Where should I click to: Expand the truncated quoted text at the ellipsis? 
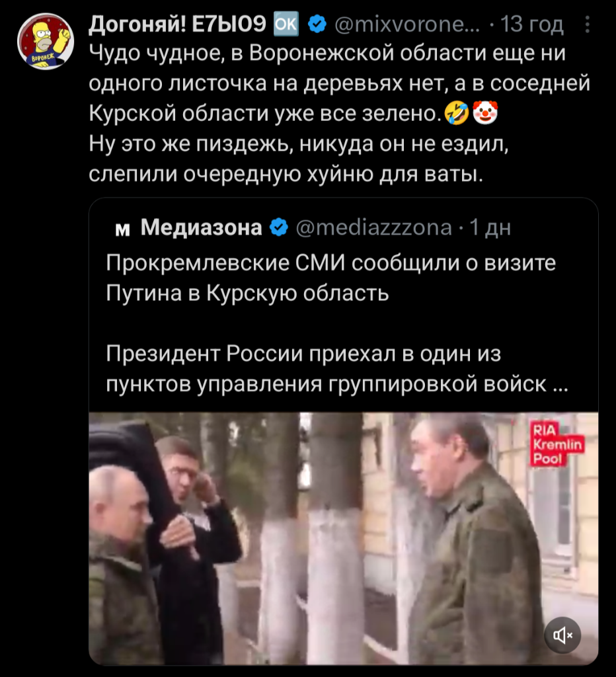tap(560, 384)
